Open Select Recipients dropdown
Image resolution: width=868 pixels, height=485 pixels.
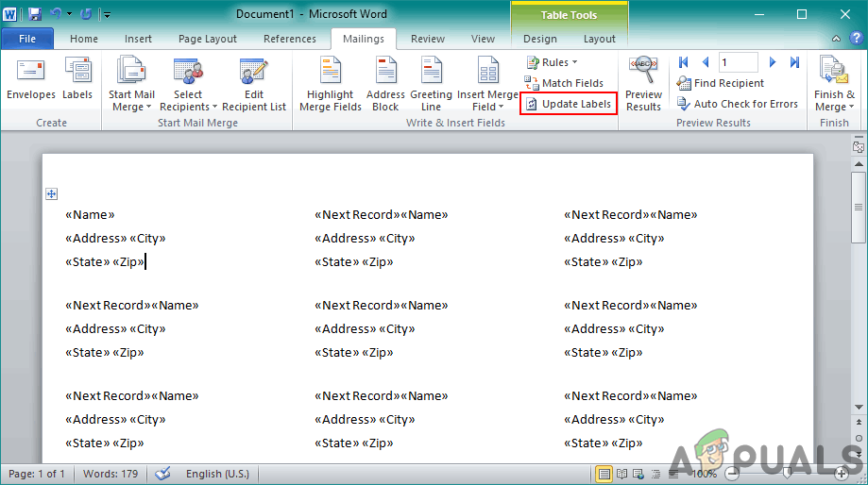pos(188,84)
